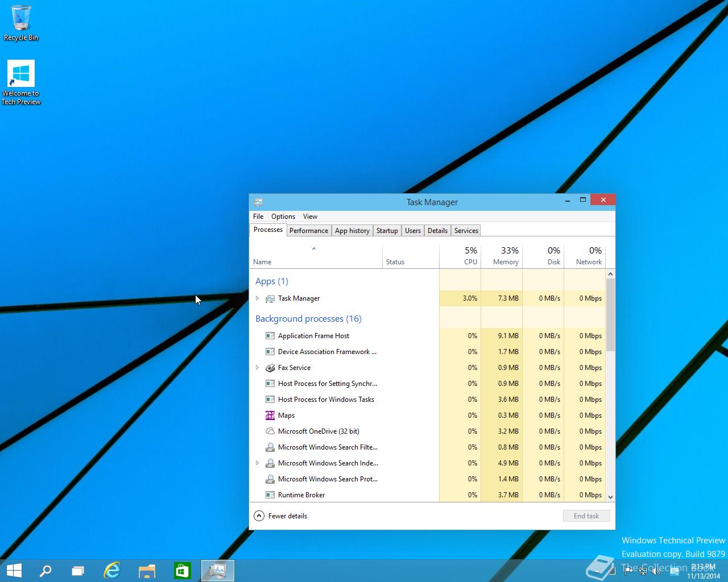Click the Task Manager process icon

point(270,298)
